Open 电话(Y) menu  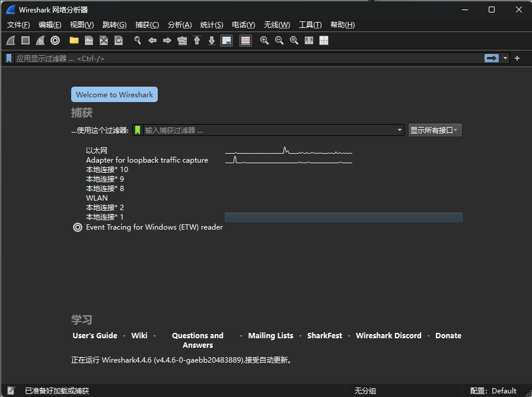243,25
